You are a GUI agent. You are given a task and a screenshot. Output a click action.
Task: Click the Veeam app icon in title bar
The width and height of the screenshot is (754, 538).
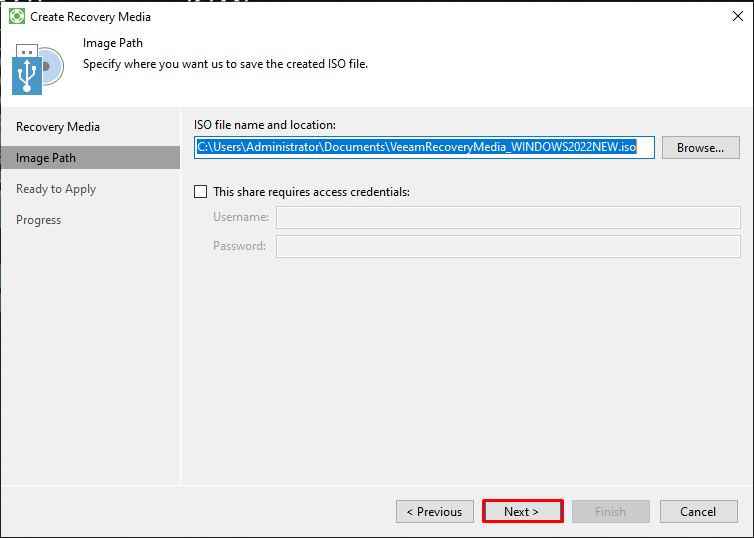(x=17, y=16)
